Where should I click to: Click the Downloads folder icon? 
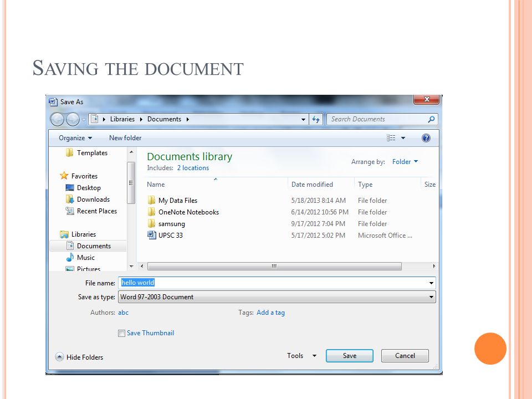pos(70,199)
